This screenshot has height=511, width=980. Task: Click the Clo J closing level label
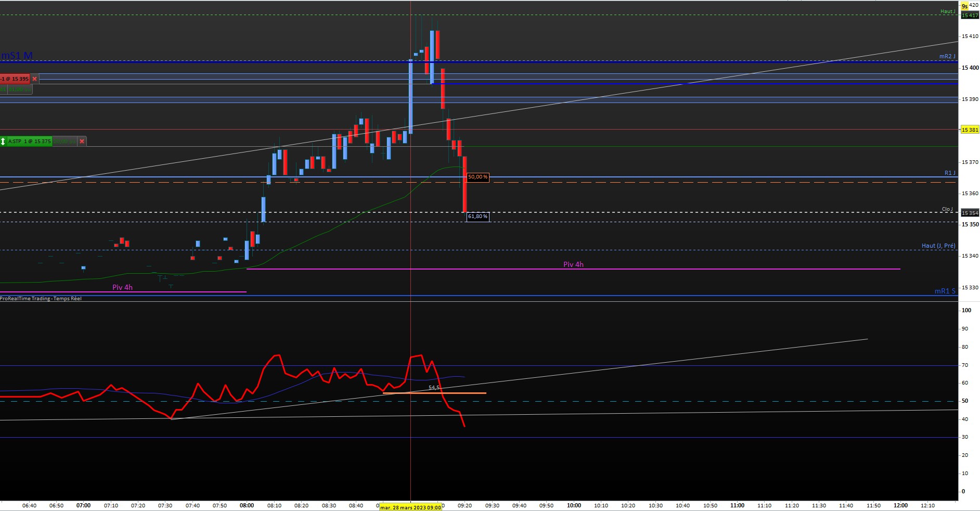(x=947, y=209)
